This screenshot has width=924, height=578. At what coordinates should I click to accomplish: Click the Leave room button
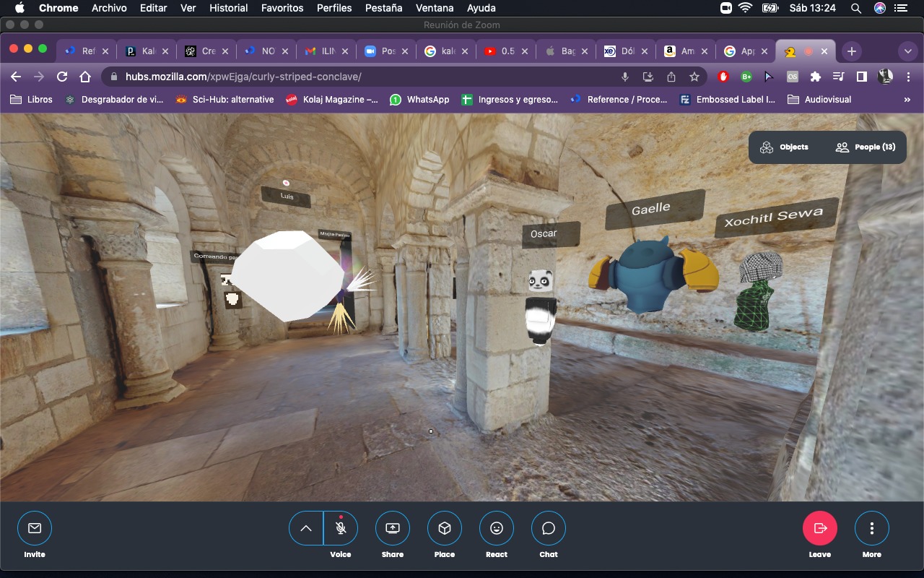819,528
